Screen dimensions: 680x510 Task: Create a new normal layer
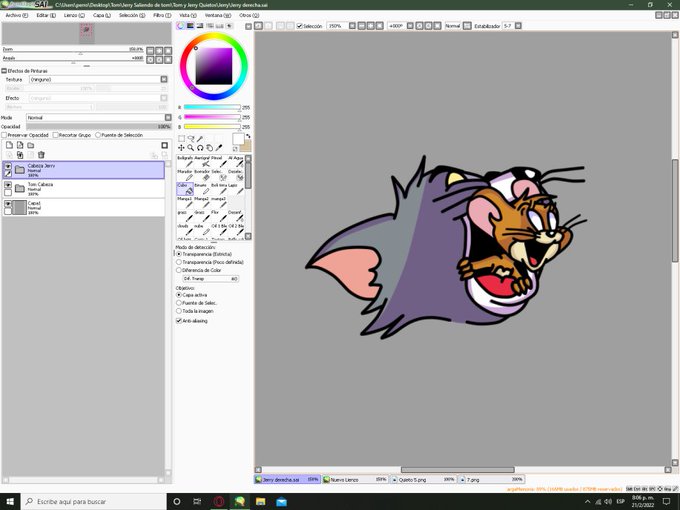coord(9,145)
